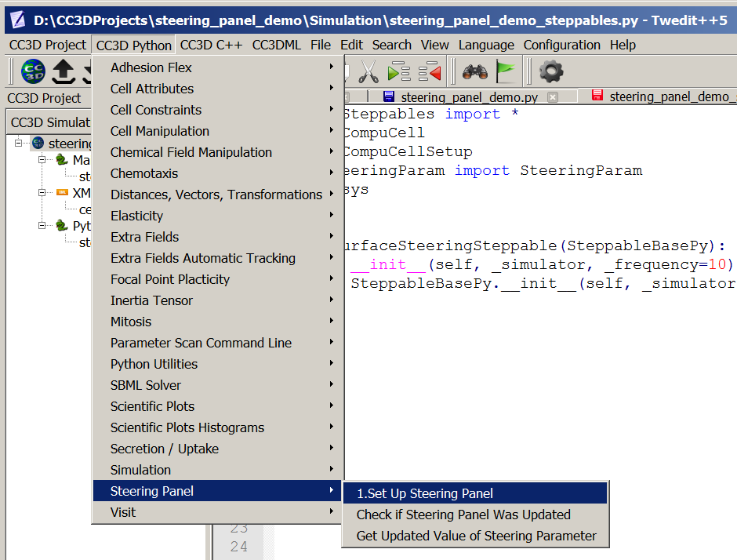Viewport: 737px width, 560px height.
Task: Expand Focal Point Placticity submenu
Action: coord(218,279)
